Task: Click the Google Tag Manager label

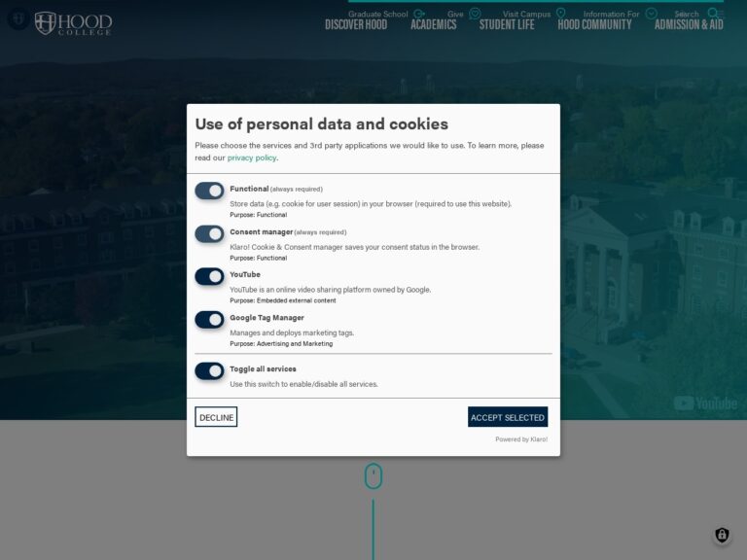Action: [267, 318]
